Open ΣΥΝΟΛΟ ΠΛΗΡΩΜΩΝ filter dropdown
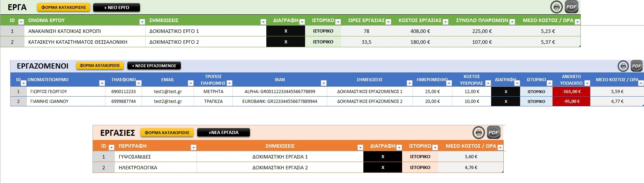 pos(512,22)
